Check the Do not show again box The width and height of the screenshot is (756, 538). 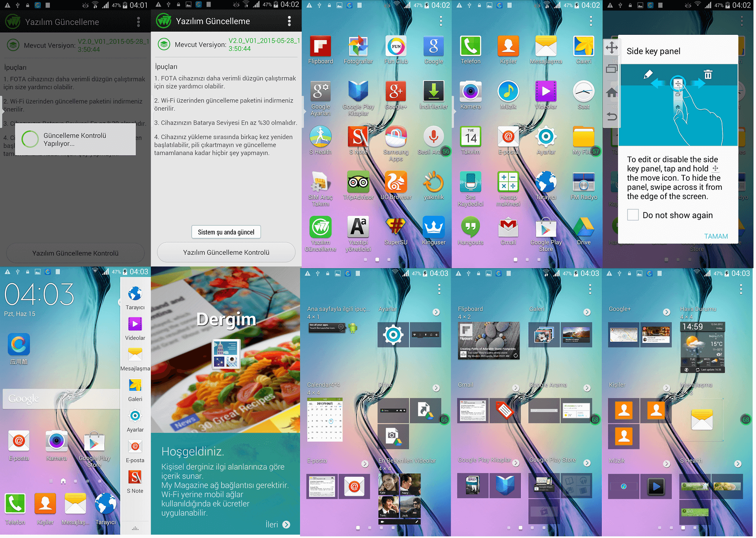(x=633, y=215)
